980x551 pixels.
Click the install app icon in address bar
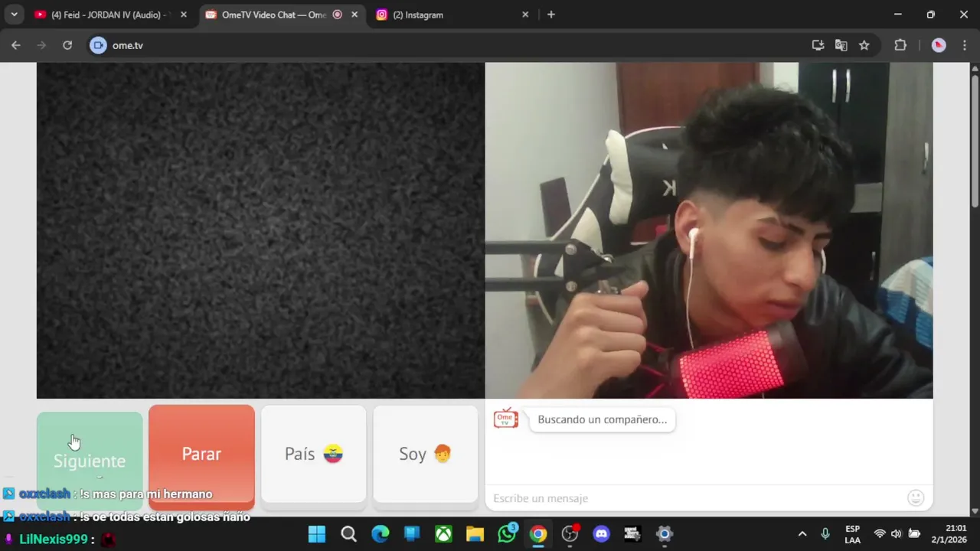coord(818,45)
